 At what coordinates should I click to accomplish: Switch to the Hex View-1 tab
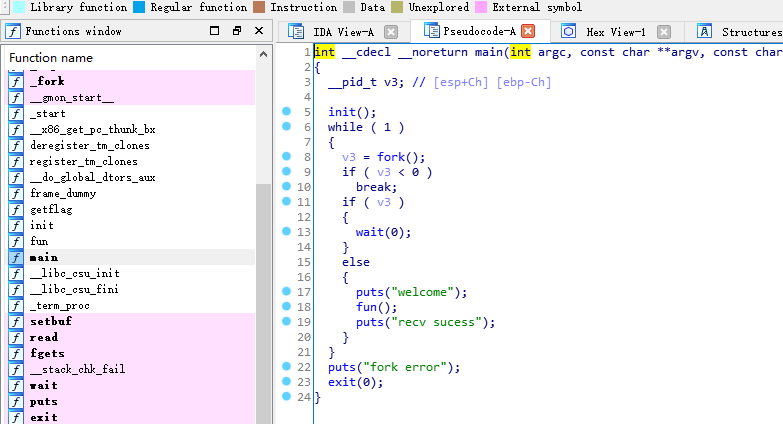[616, 32]
